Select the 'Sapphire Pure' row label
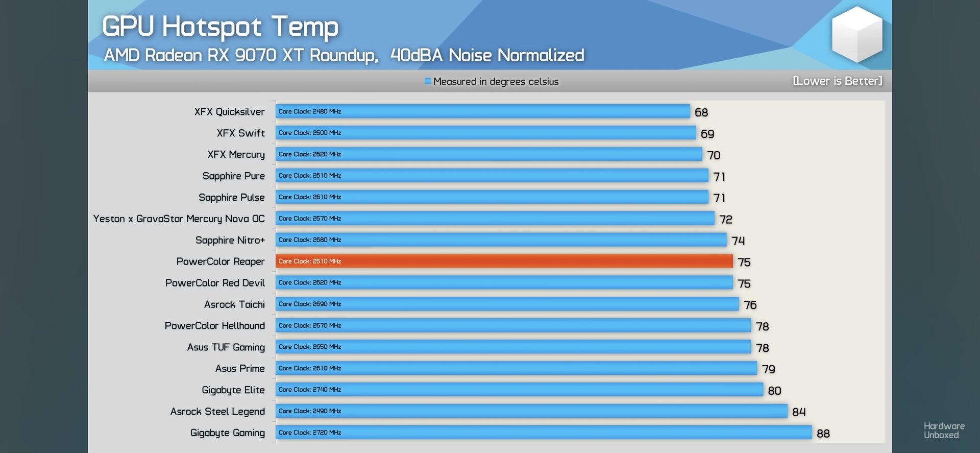 coord(233,176)
